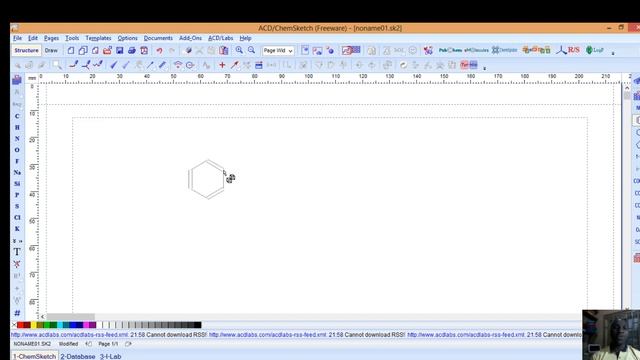Click the PubChem search icon
This screenshot has width=640, height=360.
tap(450, 50)
